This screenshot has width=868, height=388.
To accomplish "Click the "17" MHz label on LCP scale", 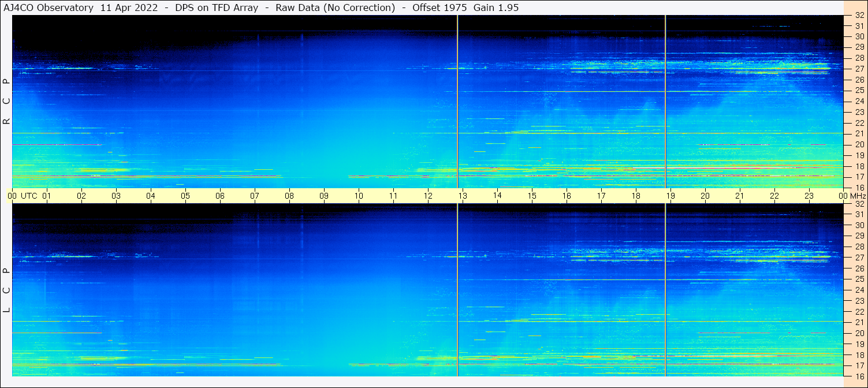I will 859,365.
